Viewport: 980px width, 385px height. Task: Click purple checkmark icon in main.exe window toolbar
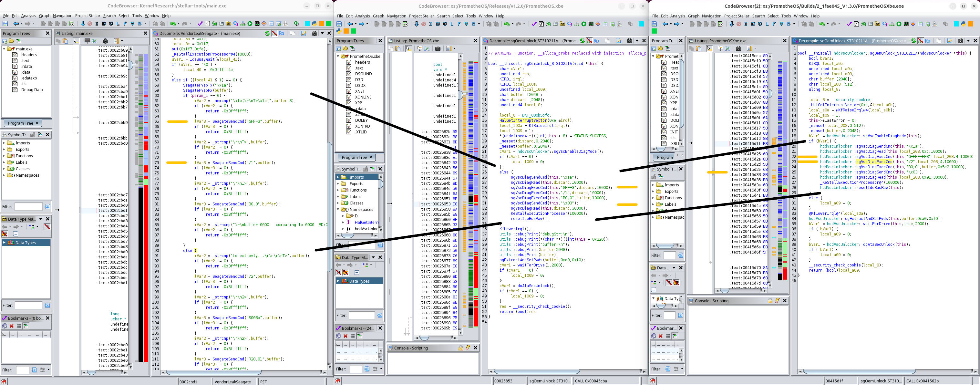coord(200,24)
